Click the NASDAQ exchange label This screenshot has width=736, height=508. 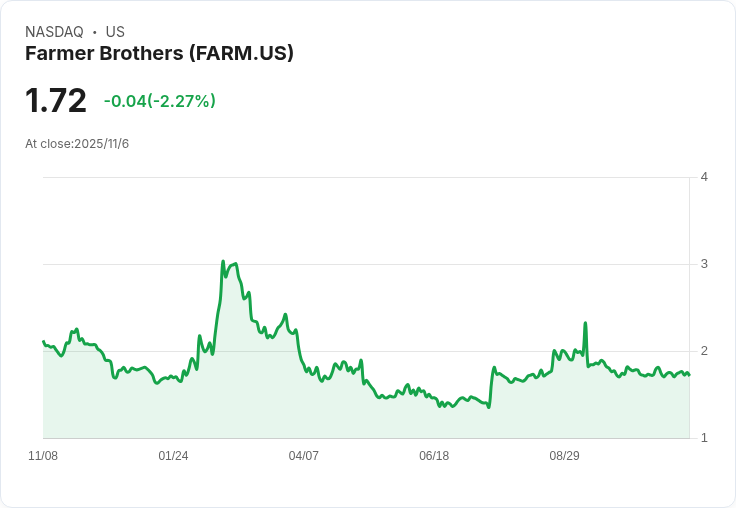(x=54, y=32)
